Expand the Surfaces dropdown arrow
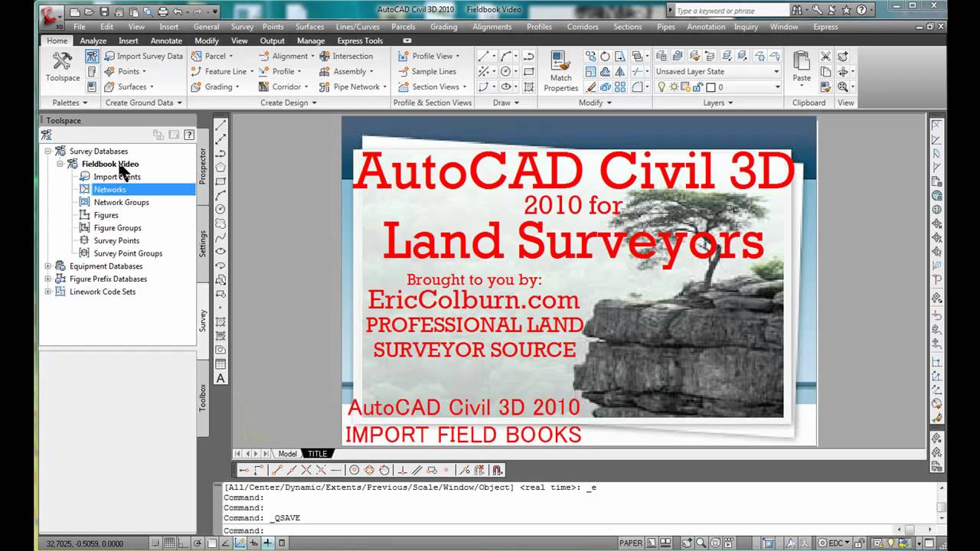980x551 pixels. click(x=152, y=86)
